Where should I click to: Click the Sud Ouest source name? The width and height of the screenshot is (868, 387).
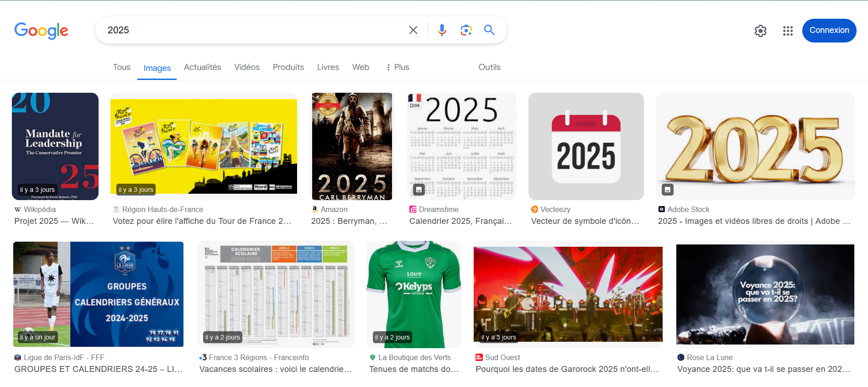click(x=502, y=357)
